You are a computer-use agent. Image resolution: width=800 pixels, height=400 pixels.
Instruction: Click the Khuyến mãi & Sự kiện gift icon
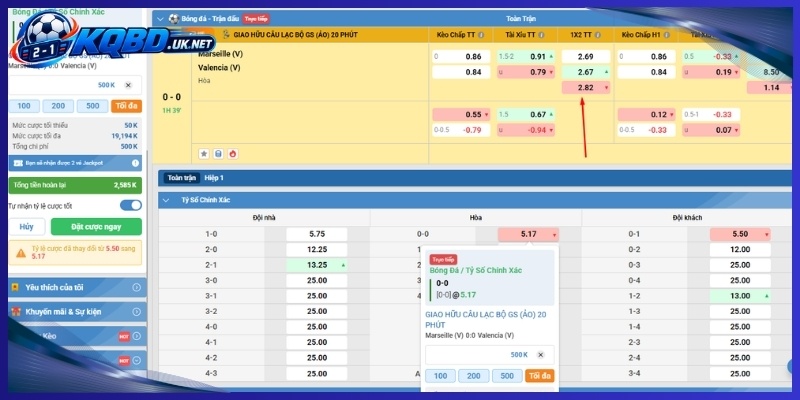coord(16,312)
